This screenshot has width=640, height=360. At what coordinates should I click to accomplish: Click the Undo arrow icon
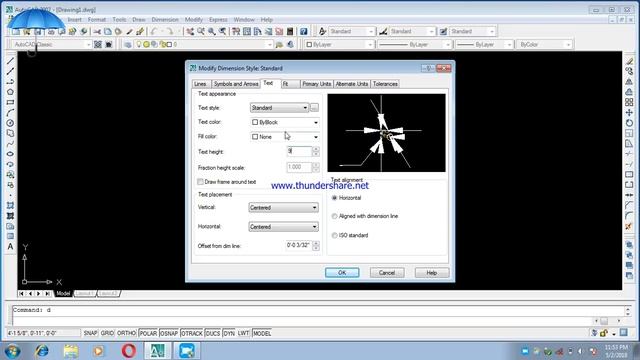tap(154, 31)
